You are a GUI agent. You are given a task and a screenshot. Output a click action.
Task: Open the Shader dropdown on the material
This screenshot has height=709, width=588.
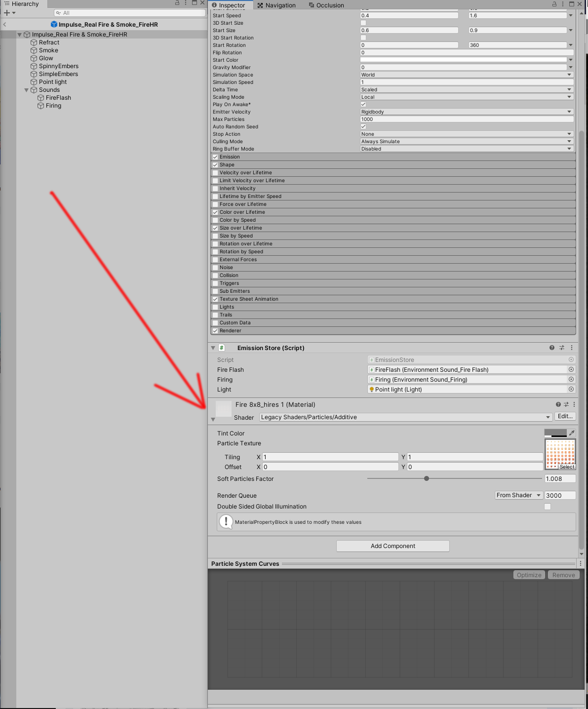point(405,417)
